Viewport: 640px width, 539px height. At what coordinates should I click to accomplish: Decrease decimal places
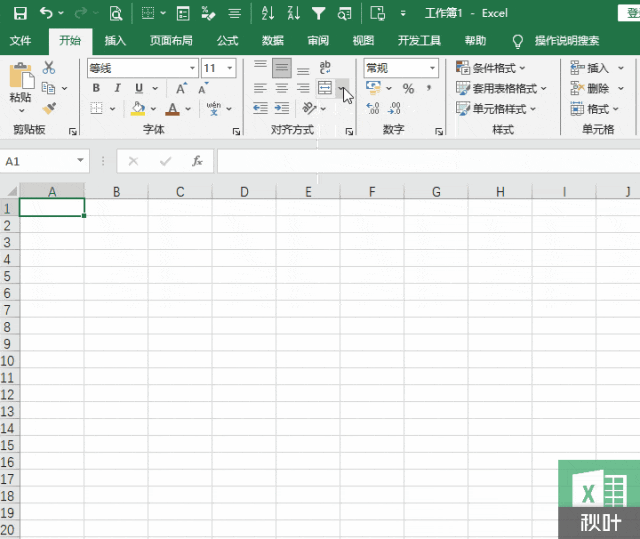394,109
